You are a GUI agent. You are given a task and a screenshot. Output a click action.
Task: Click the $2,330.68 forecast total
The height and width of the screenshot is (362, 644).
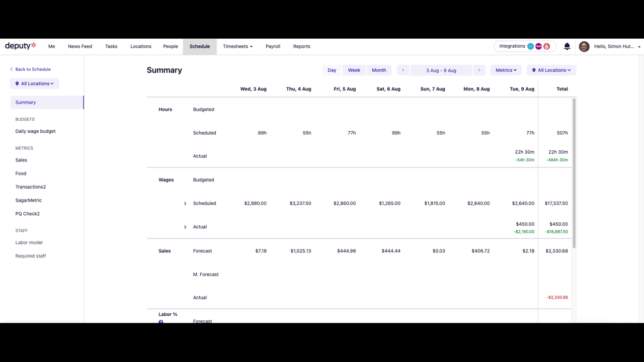(557, 251)
